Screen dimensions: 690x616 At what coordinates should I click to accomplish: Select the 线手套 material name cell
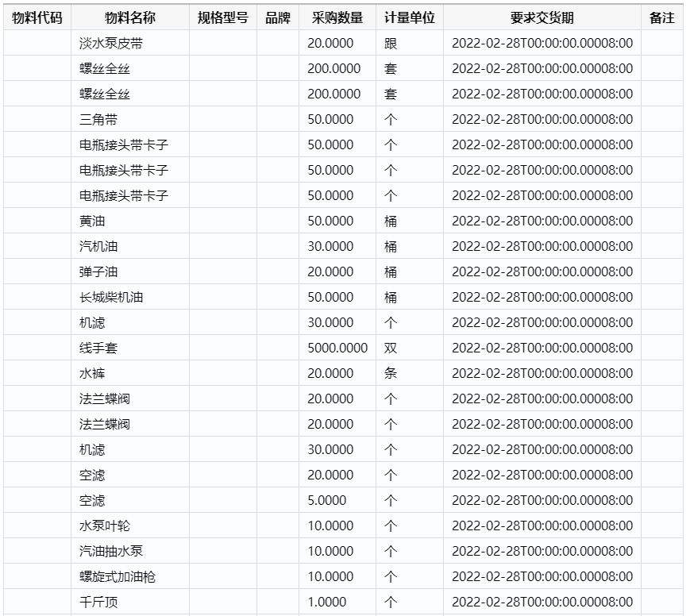point(130,348)
